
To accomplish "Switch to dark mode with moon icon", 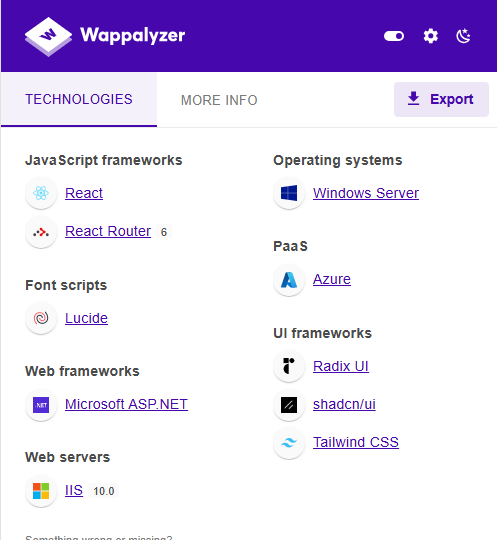I will (463, 36).
